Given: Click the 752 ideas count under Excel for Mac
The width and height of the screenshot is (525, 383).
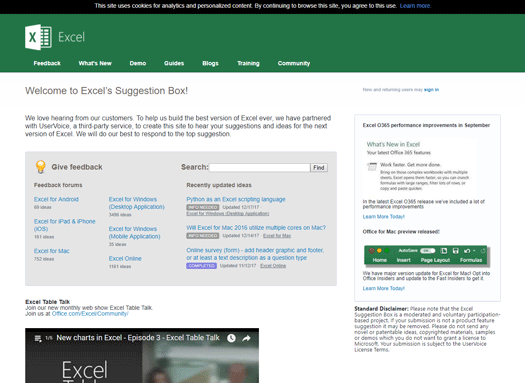Looking at the screenshot, I should coord(44,259).
